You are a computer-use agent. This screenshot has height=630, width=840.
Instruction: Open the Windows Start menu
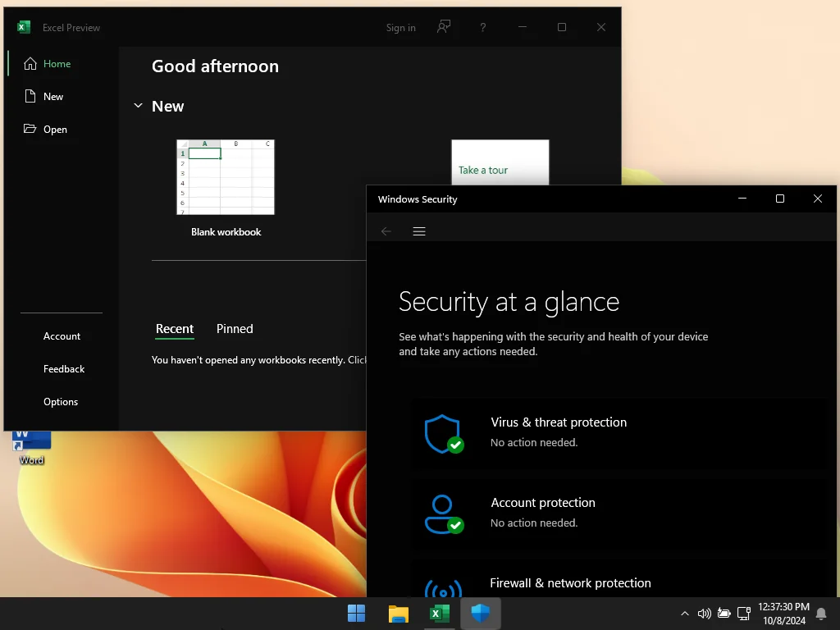356,614
